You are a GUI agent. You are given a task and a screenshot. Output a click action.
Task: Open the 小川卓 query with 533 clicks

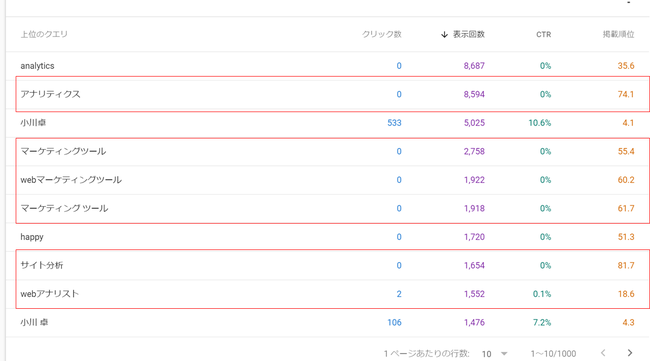[327, 123]
